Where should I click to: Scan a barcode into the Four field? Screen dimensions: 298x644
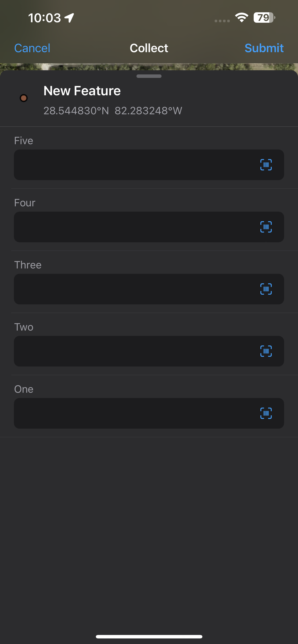(266, 227)
